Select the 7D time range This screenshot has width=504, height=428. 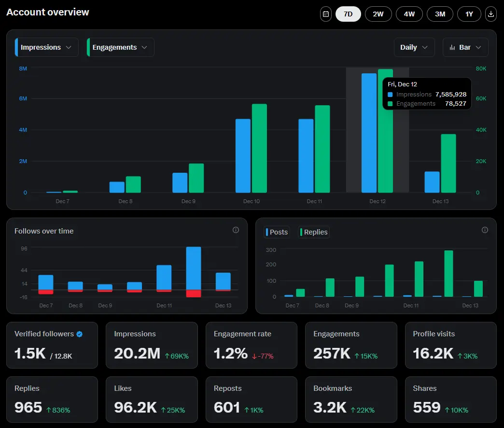[348, 14]
